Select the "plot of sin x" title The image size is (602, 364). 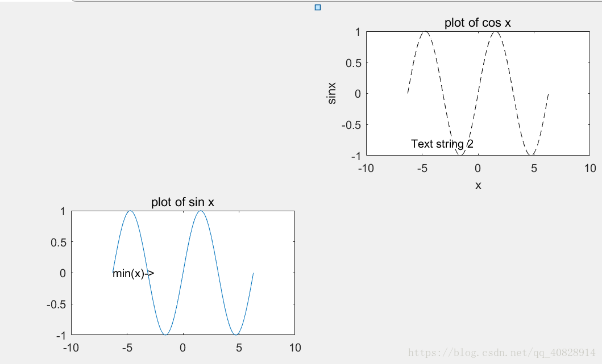(x=182, y=202)
